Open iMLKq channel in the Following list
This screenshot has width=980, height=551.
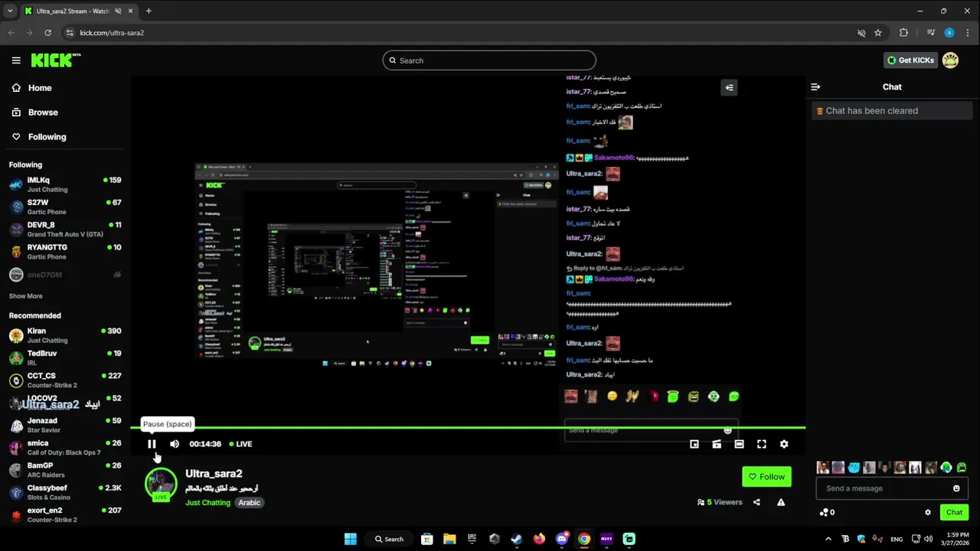(x=65, y=184)
